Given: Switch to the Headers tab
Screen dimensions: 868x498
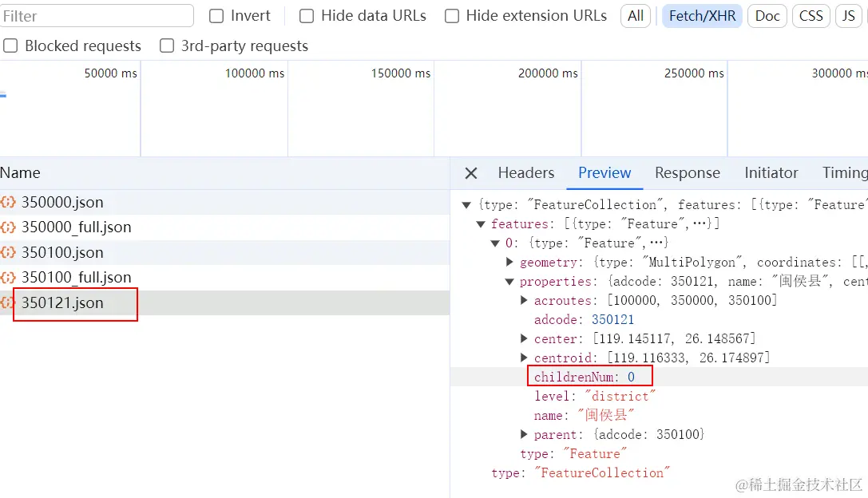Looking at the screenshot, I should [525, 173].
